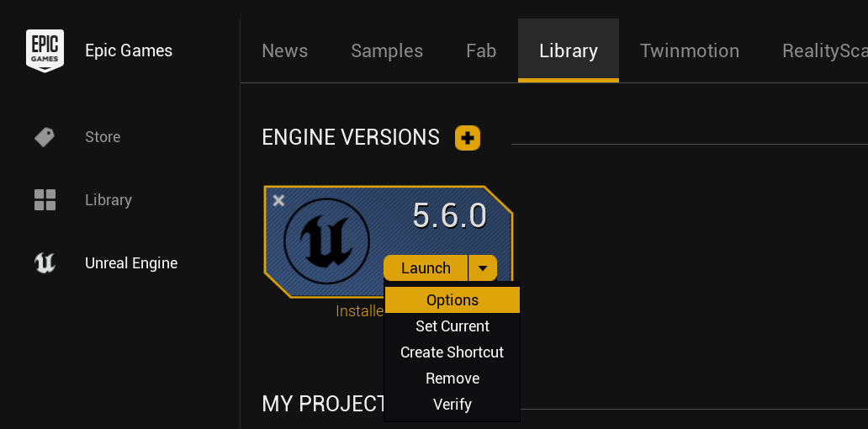Open the Samples tab

point(387,50)
